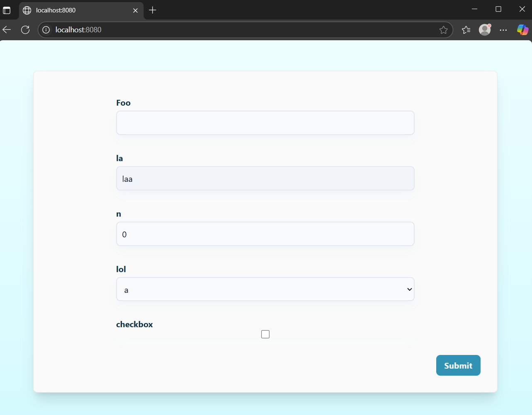Screen dimensions: 532x415
Task: Launch the Copilot icon
Action: point(522,30)
